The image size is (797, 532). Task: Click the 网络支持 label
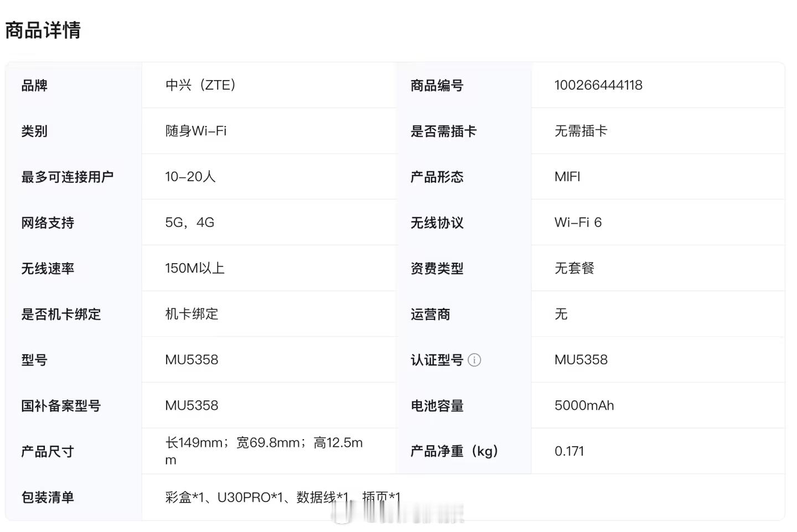(48, 223)
